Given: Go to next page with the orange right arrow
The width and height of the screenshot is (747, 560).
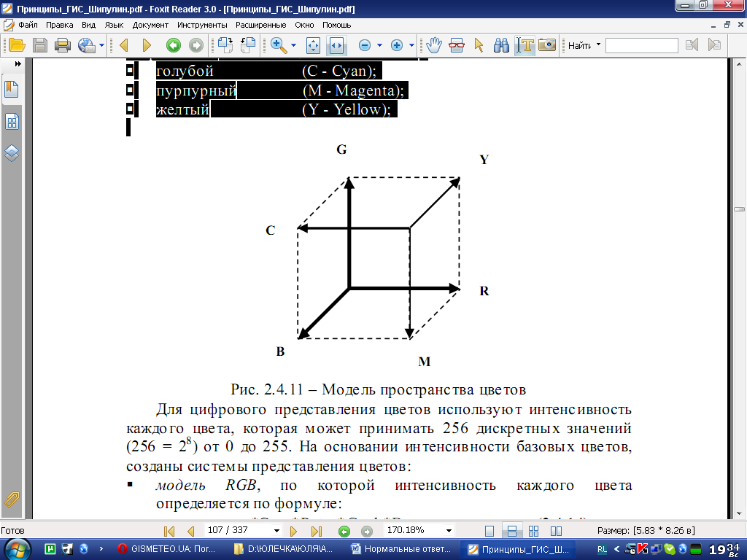Looking at the screenshot, I should 147,46.
